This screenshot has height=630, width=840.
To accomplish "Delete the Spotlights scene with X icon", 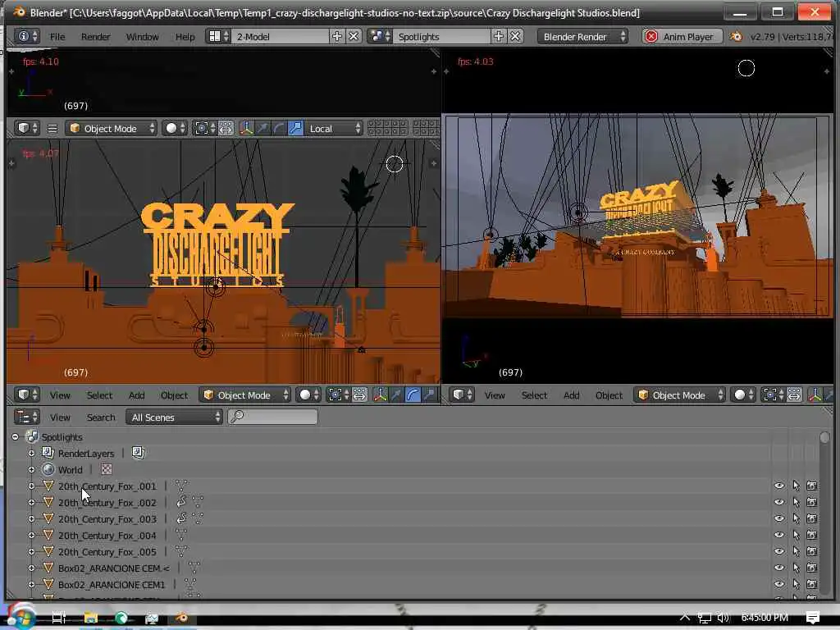I will click(515, 36).
